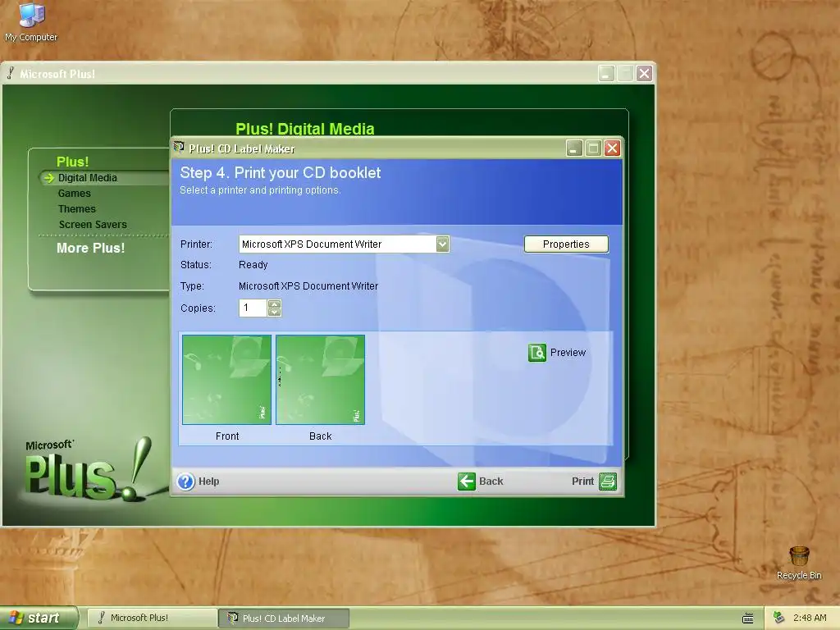The width and height of the screenshot is (840, 630).
Task: Decrease copies with the down spinner arrow
Action: [274, 313]
